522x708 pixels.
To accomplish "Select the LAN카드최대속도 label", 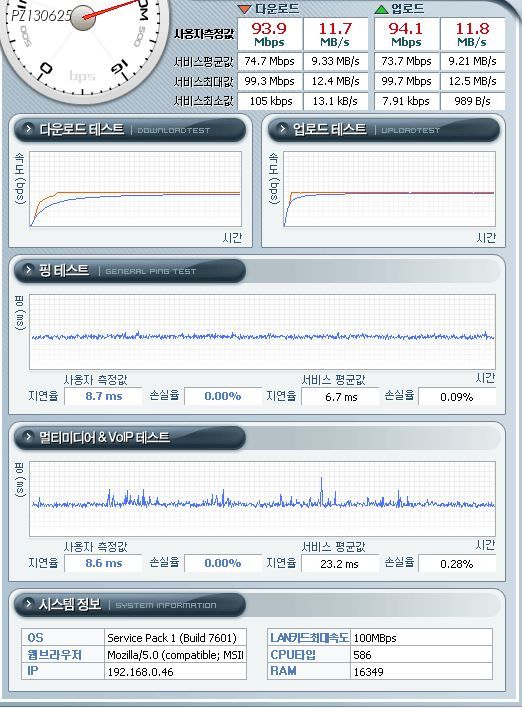I will [309, 638].
